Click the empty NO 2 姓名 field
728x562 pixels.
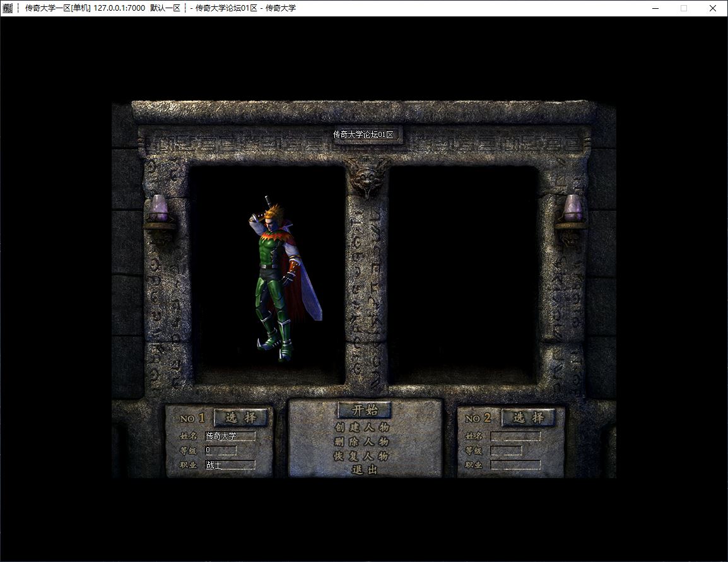coord(516,436)
